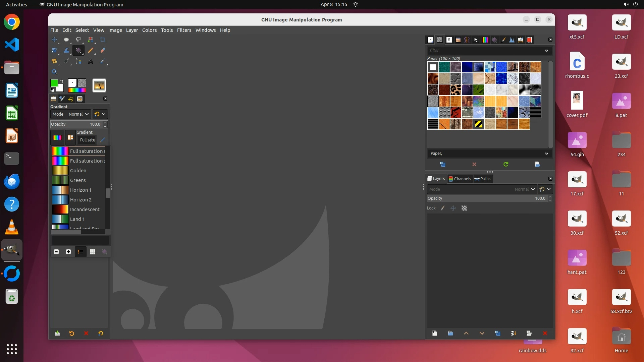This screenshot has width=644, height=362.
Task: Select the Heal tool
Action: 54,61
